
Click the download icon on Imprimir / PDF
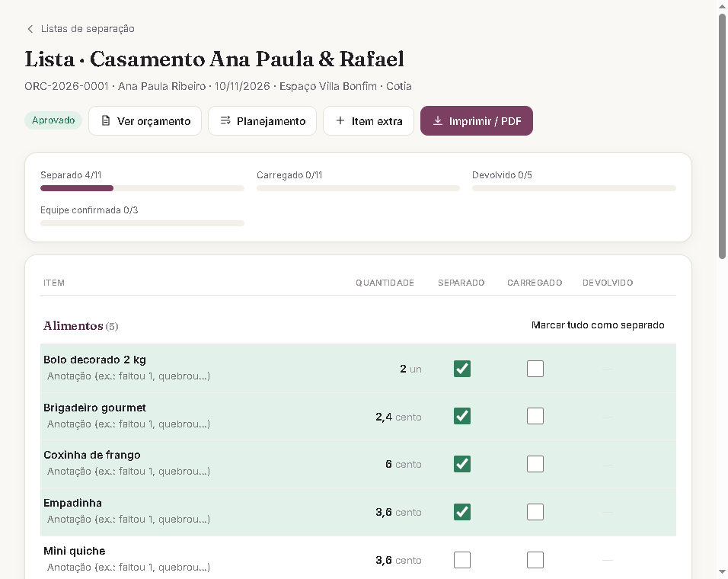pos(437,120)
